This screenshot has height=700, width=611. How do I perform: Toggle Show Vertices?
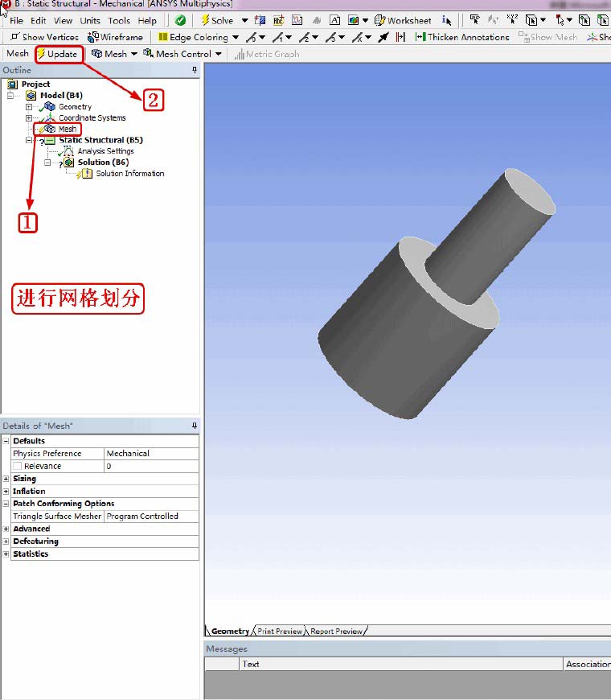(x=44, y=37)
